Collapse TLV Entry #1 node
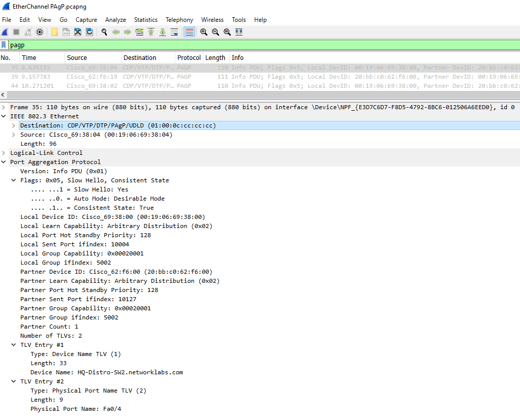This screenshot has width=520, height=420. (x=14, y=345)
